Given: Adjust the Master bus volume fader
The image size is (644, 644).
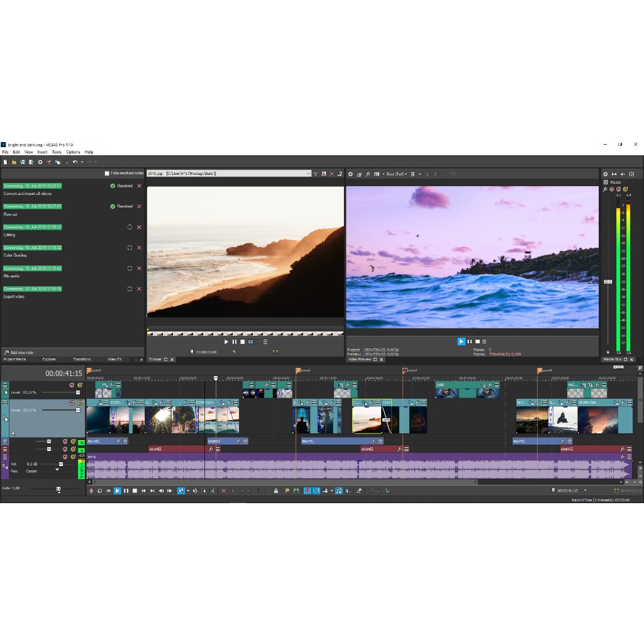Looking at the screenshot, I should click(x=608, y=282).
